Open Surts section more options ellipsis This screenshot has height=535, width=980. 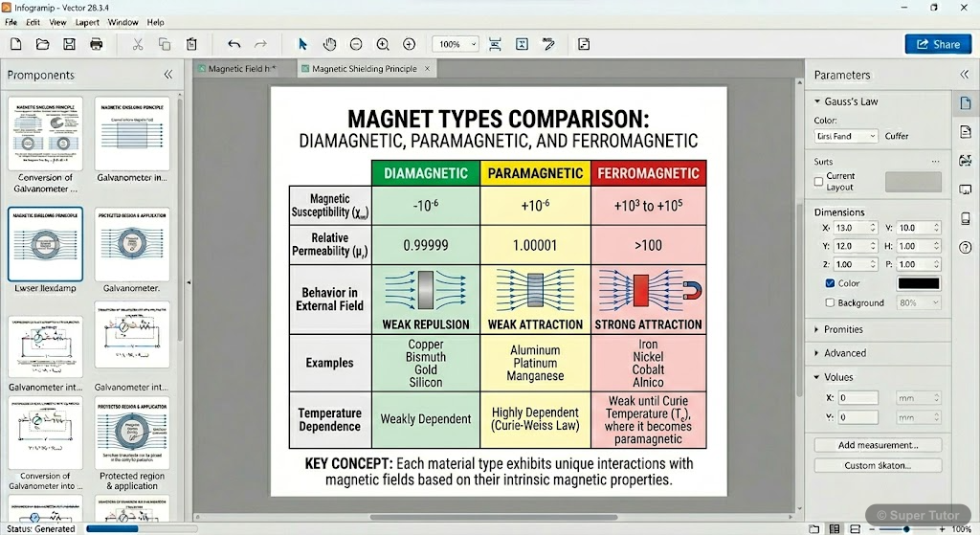[936, 161]
